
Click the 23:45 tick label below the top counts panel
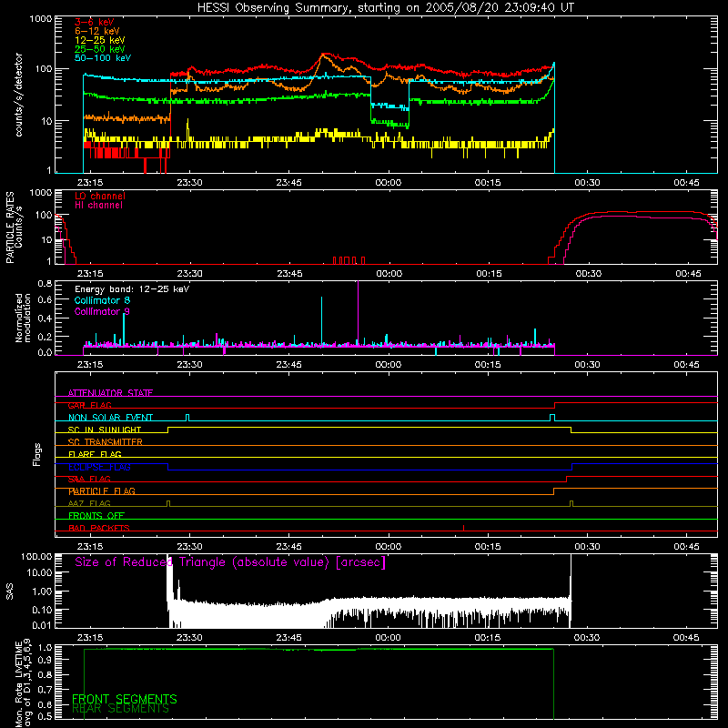[x=288, y=183]
